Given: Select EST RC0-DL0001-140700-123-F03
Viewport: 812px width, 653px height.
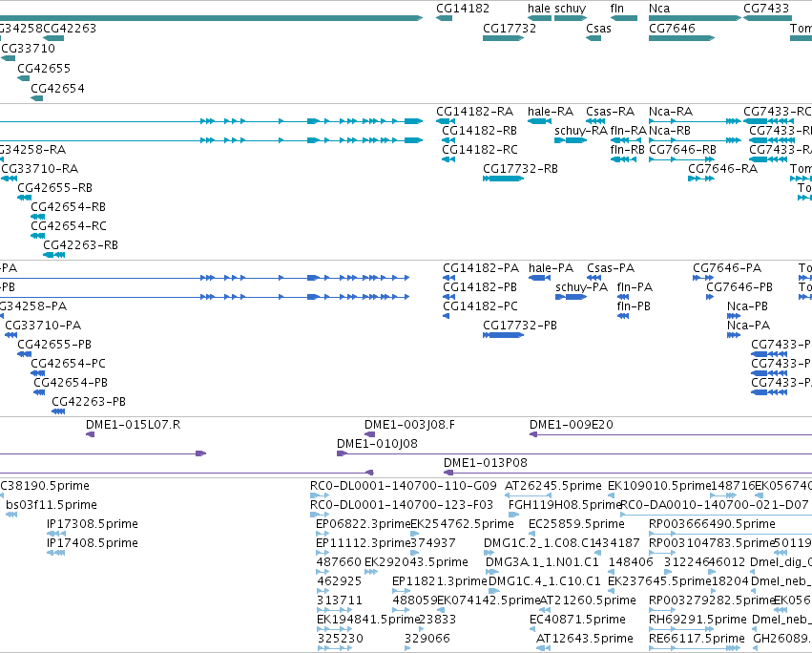Looking at the screenshot, I should [x=402, y=505].
